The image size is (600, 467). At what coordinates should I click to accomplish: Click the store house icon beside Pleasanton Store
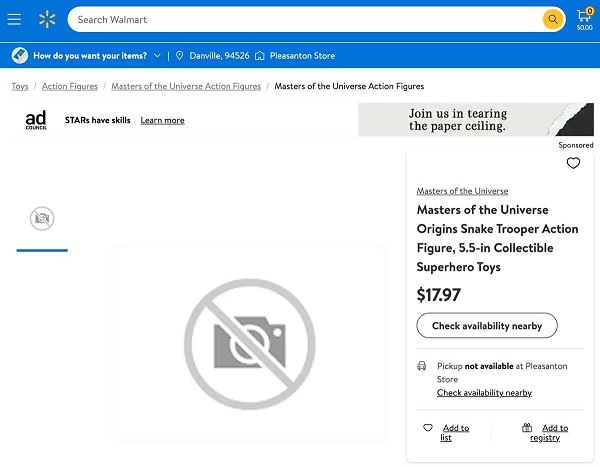click(260, 56)
